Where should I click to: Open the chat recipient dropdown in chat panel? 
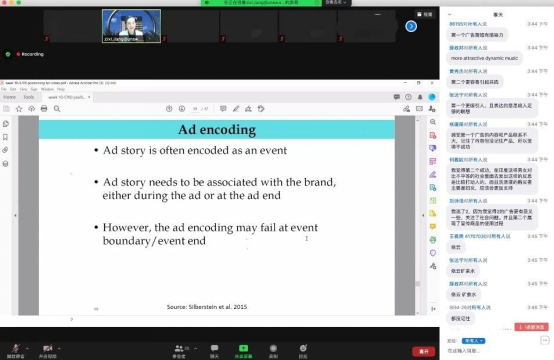473,341
